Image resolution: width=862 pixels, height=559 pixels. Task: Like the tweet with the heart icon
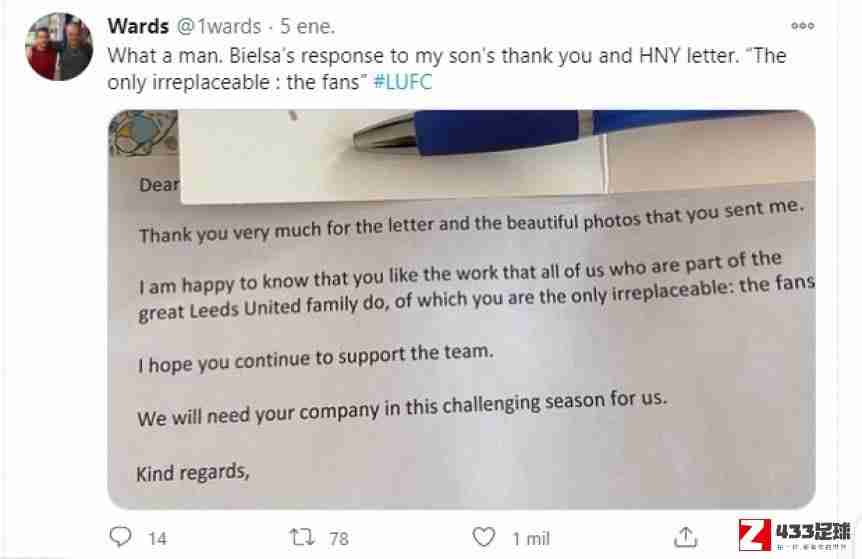click(484, 537)
